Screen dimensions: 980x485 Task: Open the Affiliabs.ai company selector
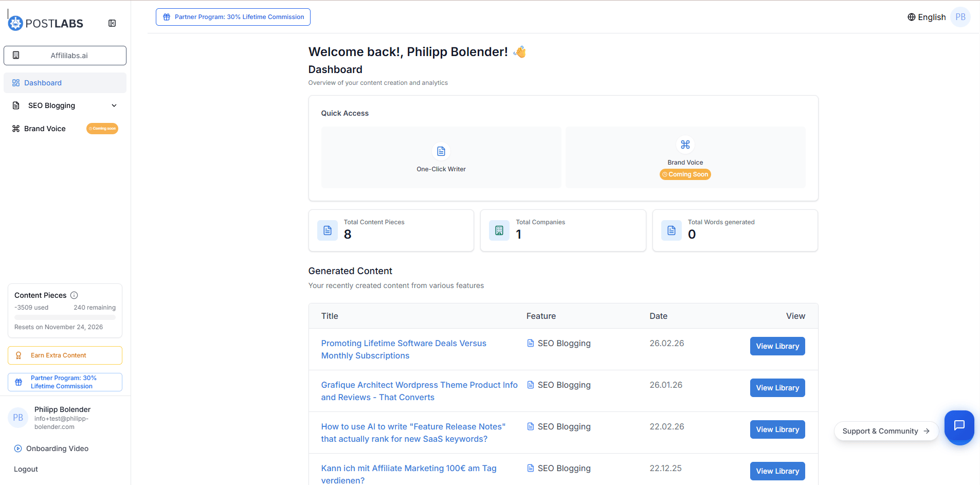click(65, 56)
